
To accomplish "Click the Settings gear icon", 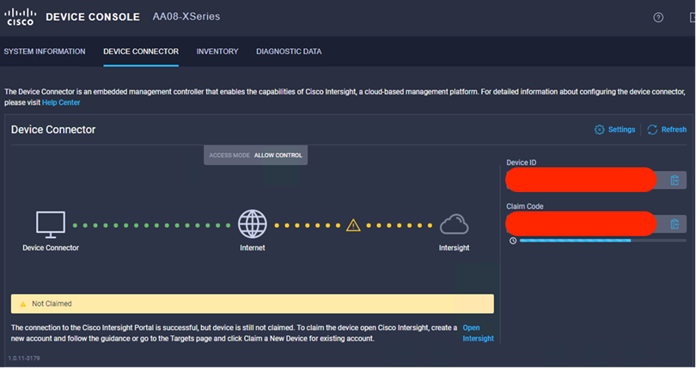I will [599, 130].
